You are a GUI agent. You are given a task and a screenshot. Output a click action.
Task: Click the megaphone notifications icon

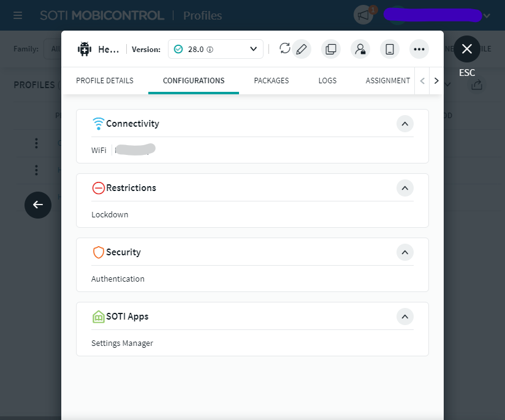363,15
